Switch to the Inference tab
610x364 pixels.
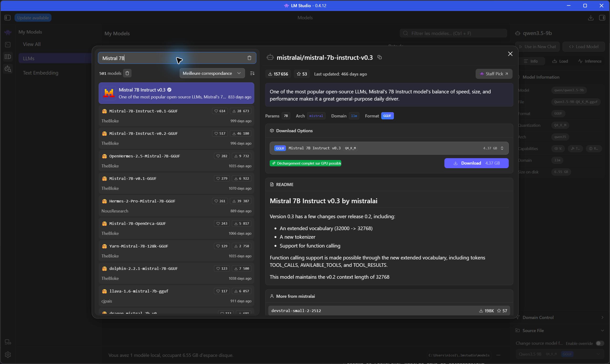590,61
